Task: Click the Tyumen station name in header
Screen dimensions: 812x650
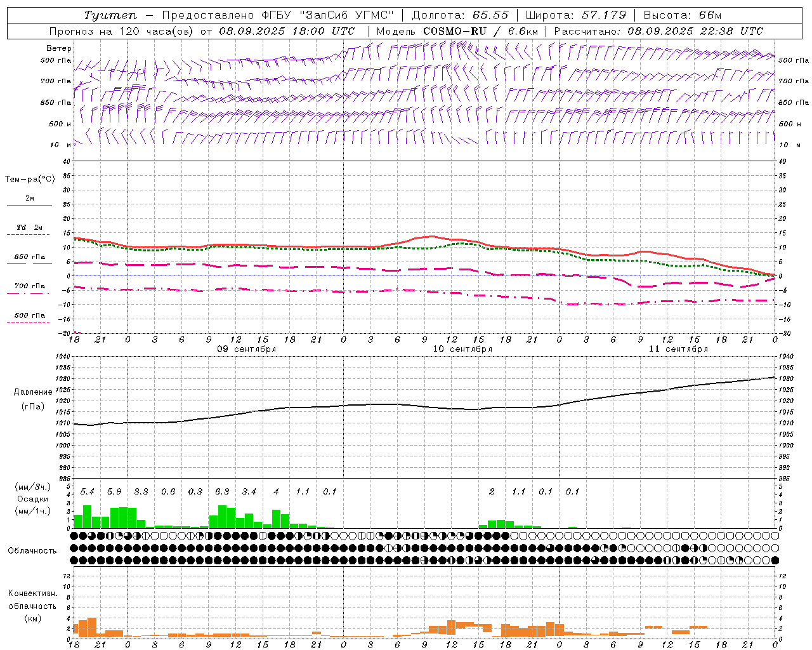Action: click(110, 15)
